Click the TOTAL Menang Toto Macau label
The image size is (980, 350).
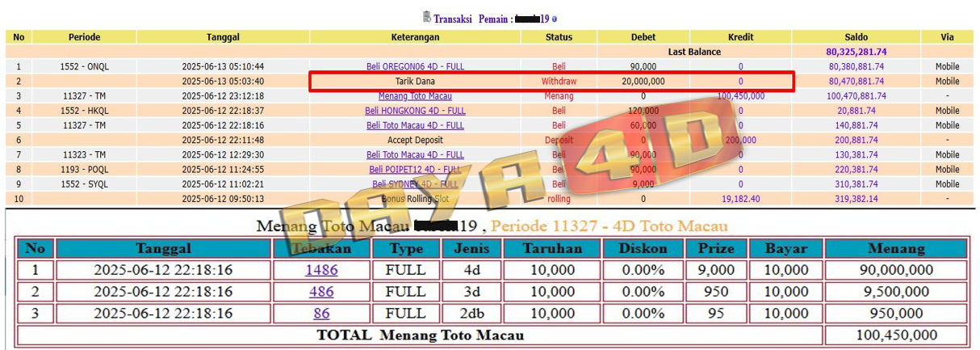click(420, 335)
